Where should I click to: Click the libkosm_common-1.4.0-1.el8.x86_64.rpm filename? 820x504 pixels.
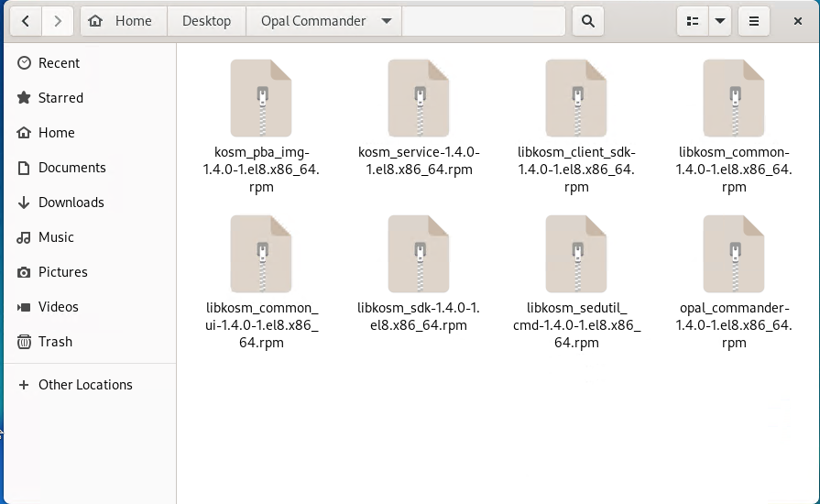tap(733, 170)
